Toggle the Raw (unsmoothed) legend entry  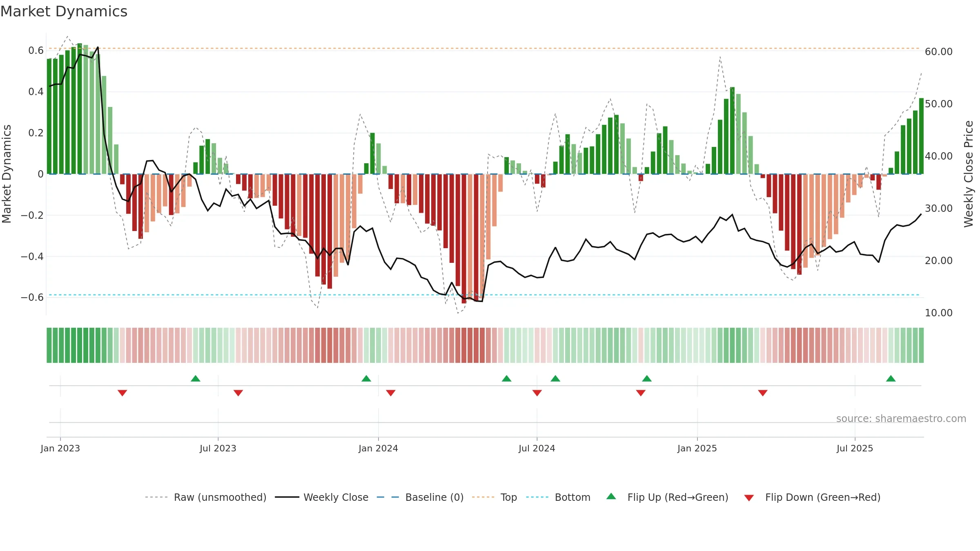[206, 498]
